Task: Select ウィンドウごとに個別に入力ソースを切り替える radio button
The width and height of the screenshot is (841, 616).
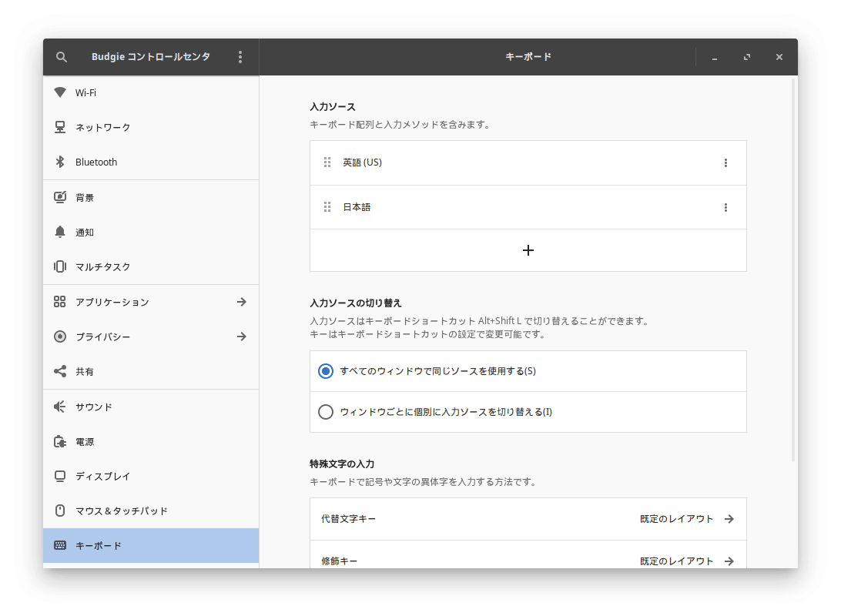Action: point(326,412)
